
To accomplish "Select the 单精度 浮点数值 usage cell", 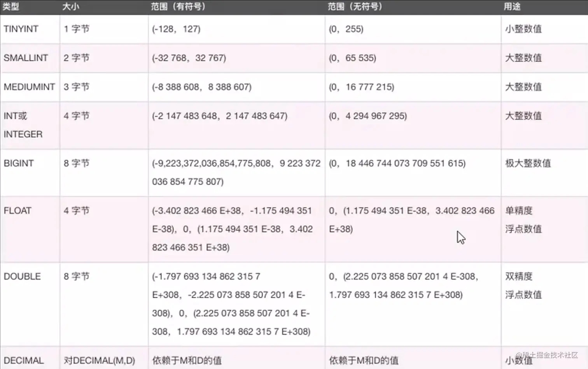I will click(x=523, y=220).
